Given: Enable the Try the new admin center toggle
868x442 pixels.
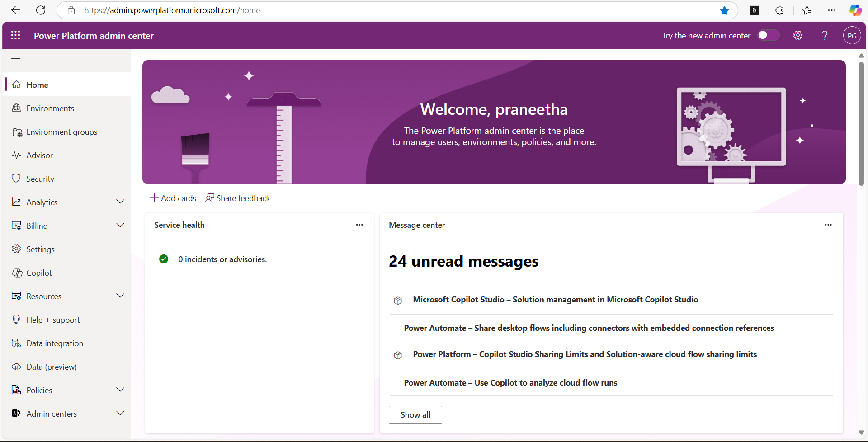Looking at the screenshot, I should click(768, 35).
